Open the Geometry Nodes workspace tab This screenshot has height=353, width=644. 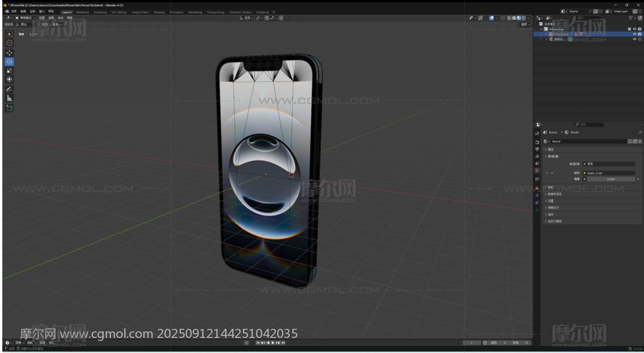pos(240,12)
